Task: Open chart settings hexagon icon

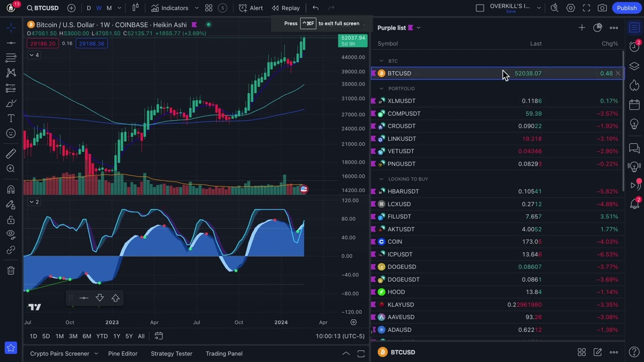Action: pyautogui.click(x=571, y=8)
